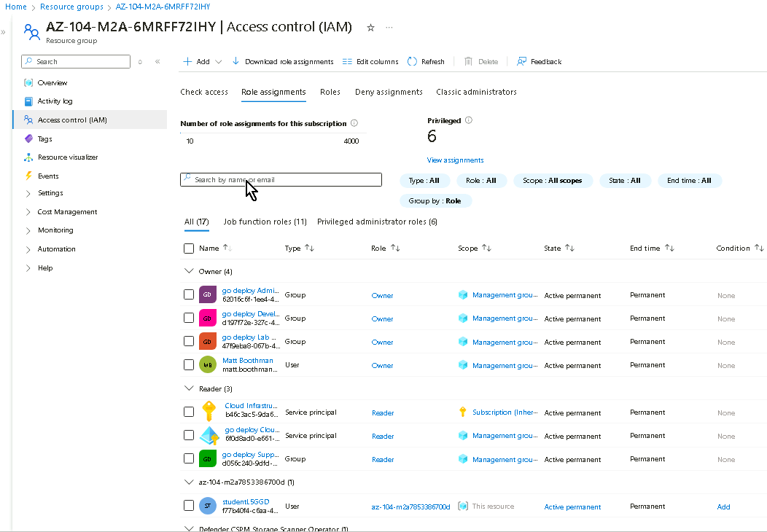Select checkbox for Matt Boothman
This screenshot has width=767, height=532.
(189, 365)
